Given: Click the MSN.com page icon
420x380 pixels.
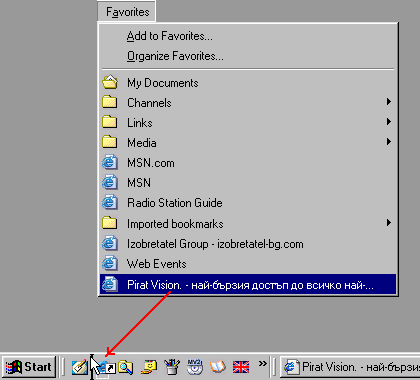Looking at the screenshot, I should (x=110, y=162).
